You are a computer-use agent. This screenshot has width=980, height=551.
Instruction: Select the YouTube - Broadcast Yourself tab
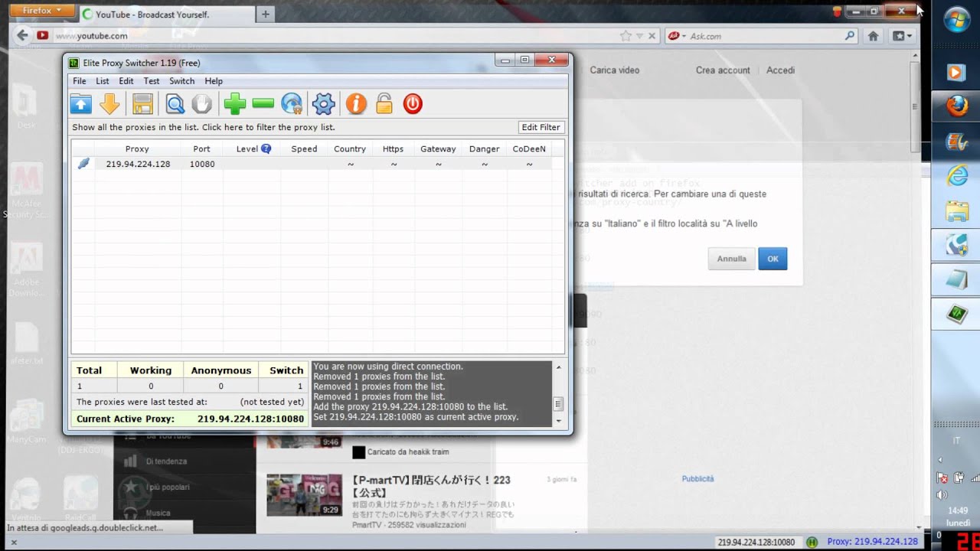tap(165, 14)
